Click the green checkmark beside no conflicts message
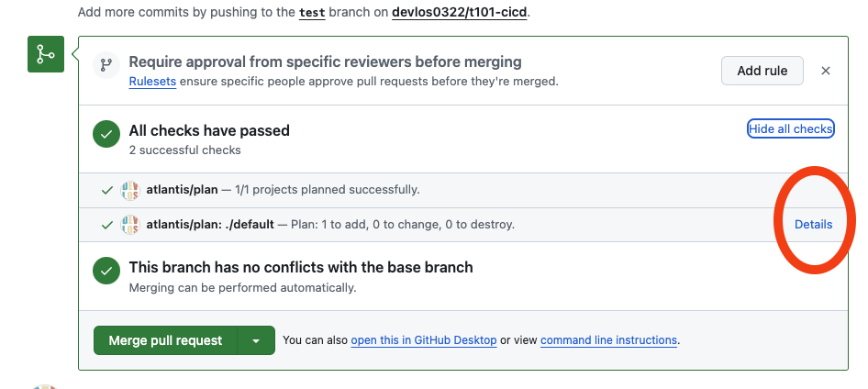The image size is (868, 389). [x=106, y=272]
